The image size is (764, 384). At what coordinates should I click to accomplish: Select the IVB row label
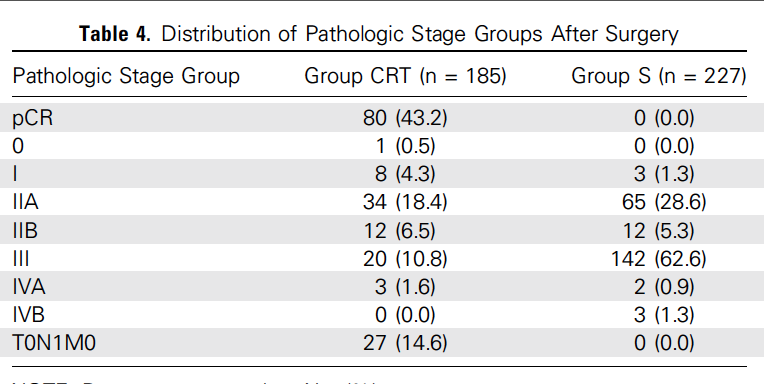click(29, 315)
